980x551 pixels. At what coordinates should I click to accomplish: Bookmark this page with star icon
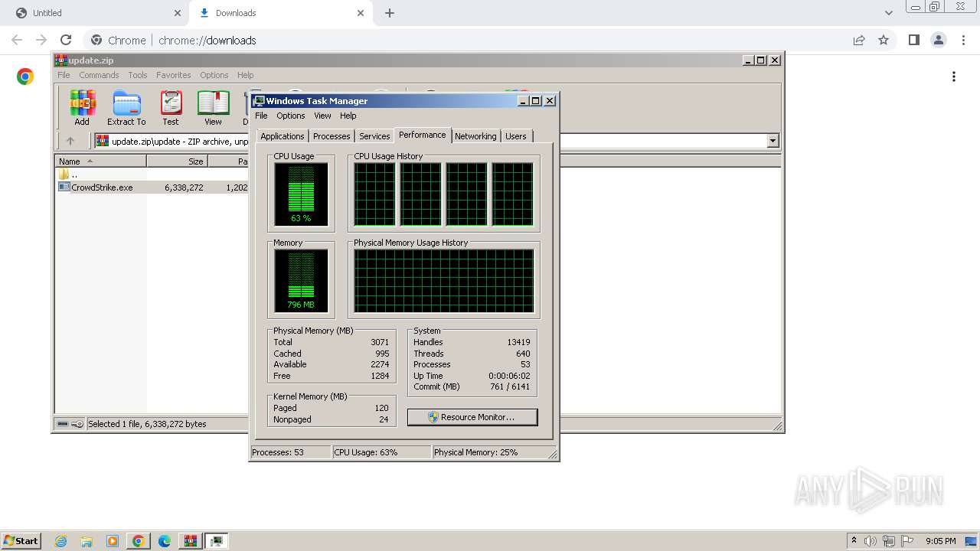pyautogui.click(x=884, y=40)
